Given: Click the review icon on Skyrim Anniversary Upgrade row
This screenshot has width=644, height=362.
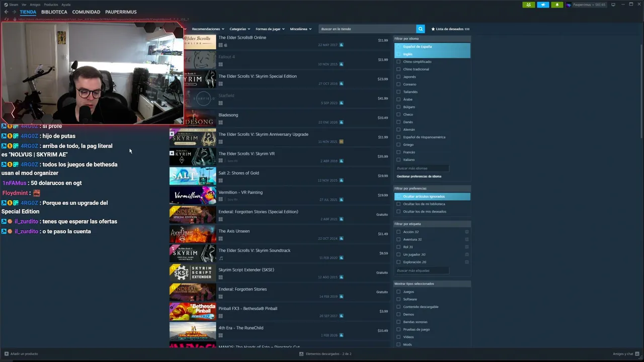Looking at the screenshot, I should pyautogui.click(x=341, y=141).
